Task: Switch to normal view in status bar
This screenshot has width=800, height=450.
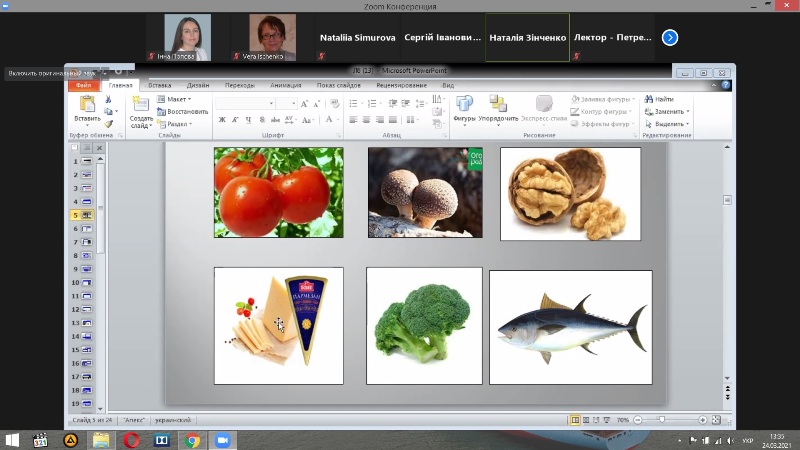Action: 575,420
